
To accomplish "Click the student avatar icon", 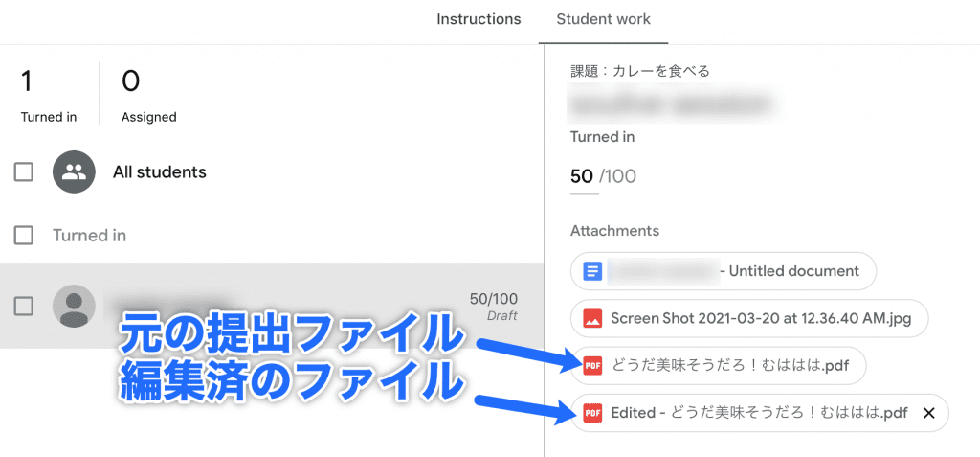I will coord(74,307).
